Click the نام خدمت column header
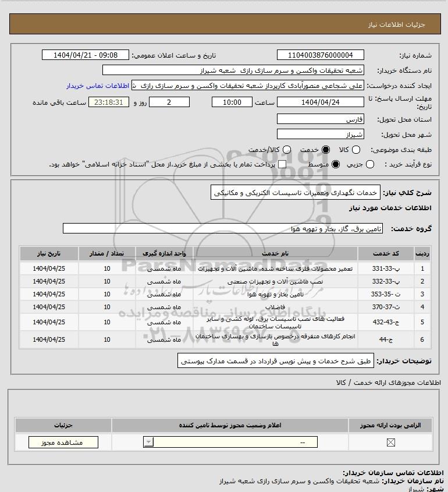 click(275, 253)
